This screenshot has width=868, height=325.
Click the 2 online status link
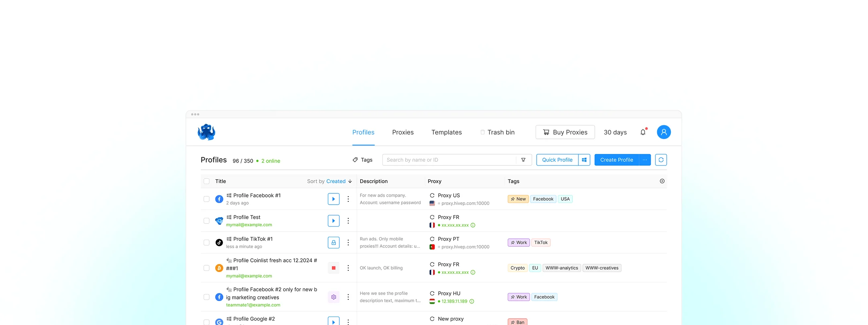(x=271, y=161)
